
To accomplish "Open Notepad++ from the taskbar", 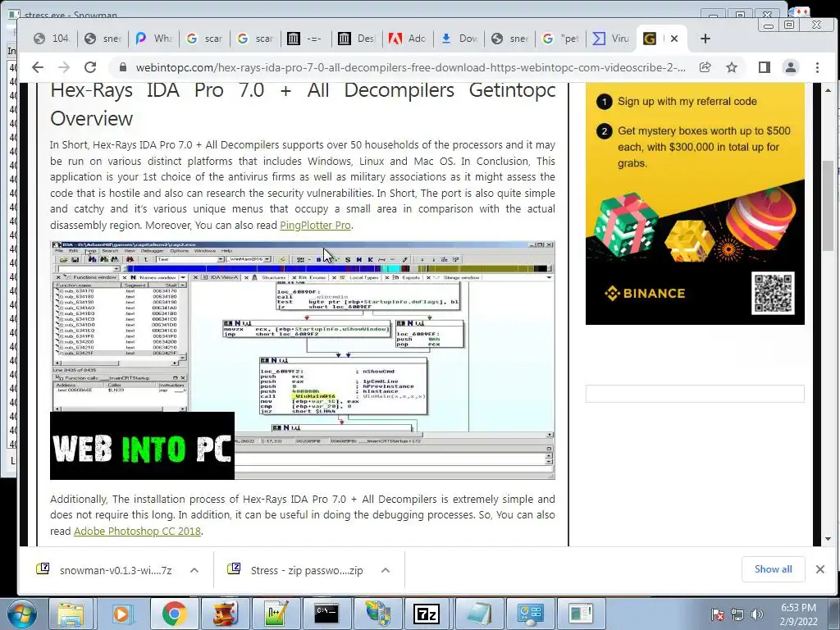I will pyautogui.click(x=275, y=614).
